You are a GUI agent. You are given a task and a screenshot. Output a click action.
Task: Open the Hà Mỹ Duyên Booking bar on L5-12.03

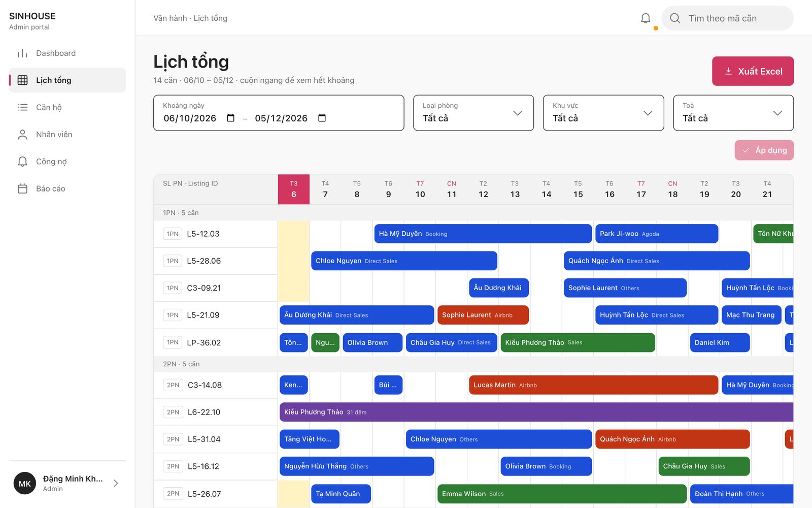coord(483,234)
